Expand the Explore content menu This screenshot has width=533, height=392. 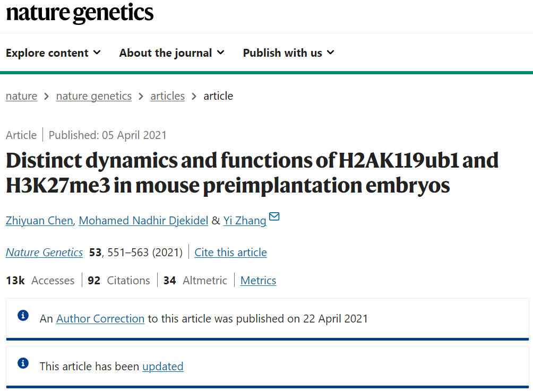54,53
